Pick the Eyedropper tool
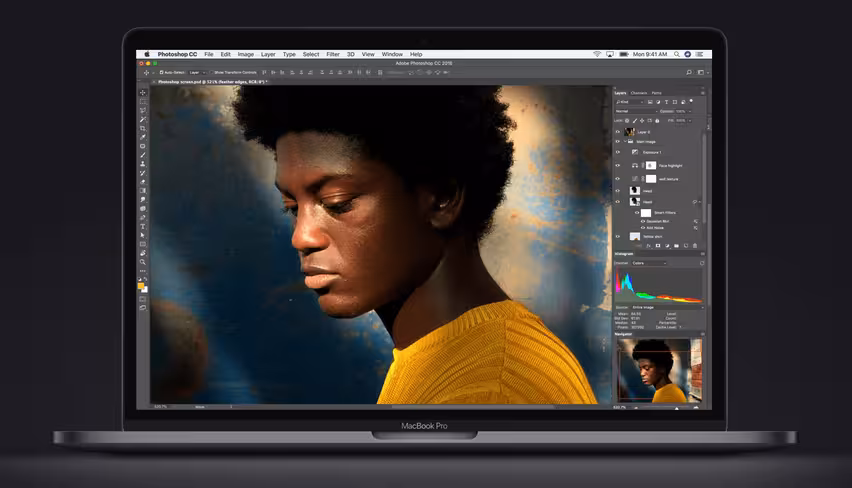Viewport: 852px width, 488px height. click(143, 137)
